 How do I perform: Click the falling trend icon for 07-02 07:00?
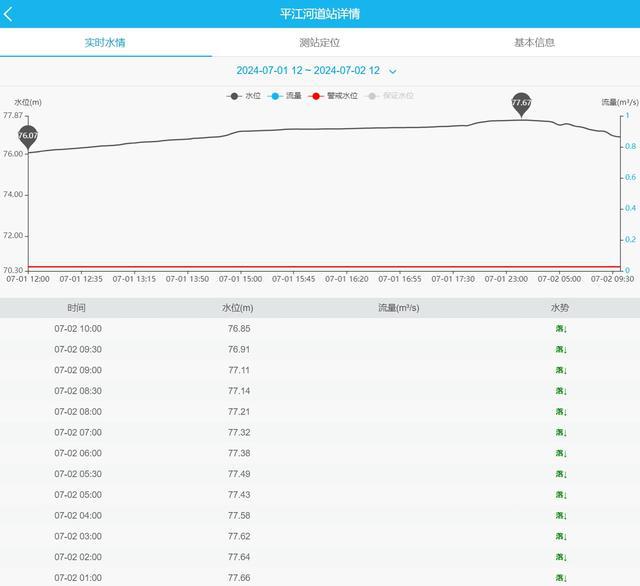coord(561,433)
